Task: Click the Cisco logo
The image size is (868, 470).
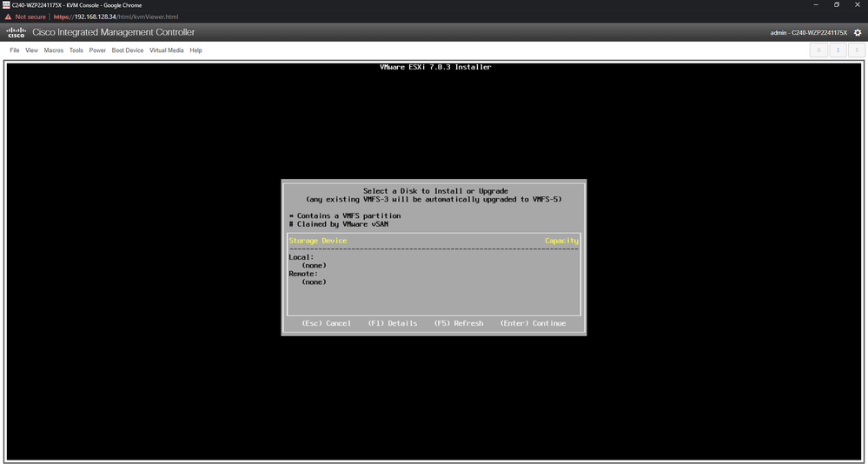Action: click(16, 33)
